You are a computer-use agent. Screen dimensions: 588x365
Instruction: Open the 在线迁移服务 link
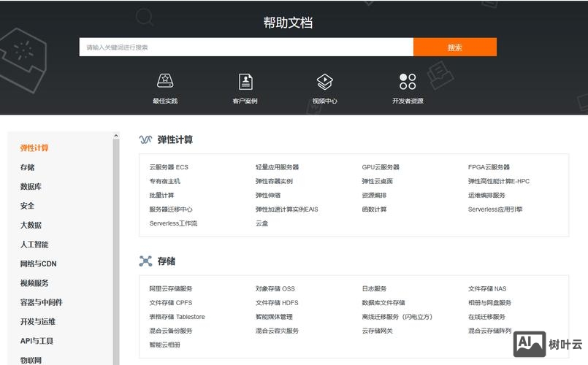click(486, 317)
